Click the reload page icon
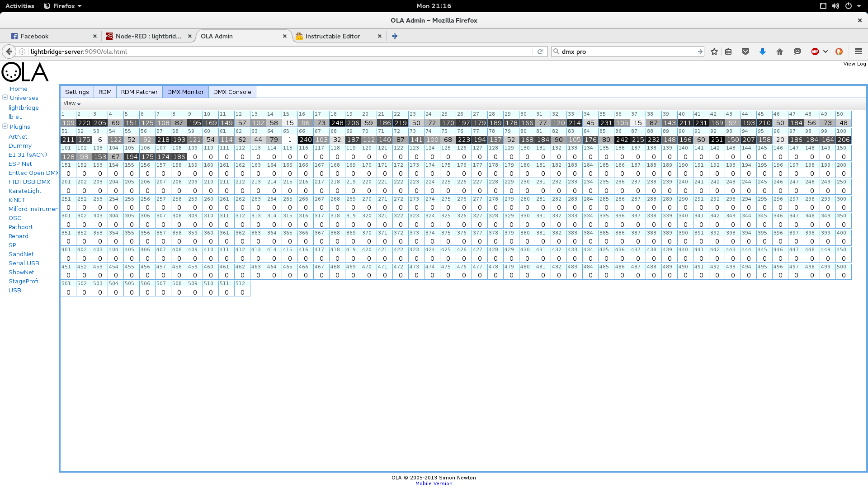Image resolution: width=868 pixels, height=488 pixels. [540, 51]
